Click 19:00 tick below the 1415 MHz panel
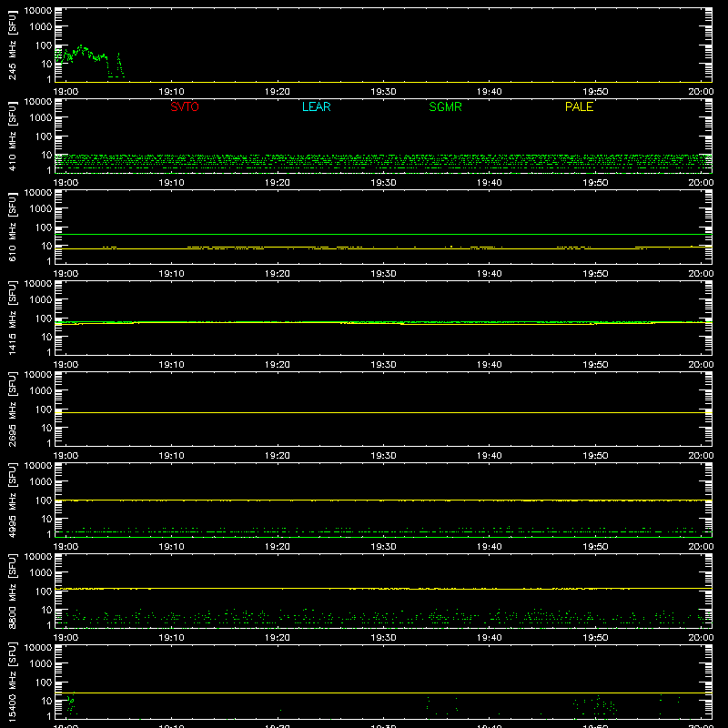The image size is (728, 728). tap(66, 365)
